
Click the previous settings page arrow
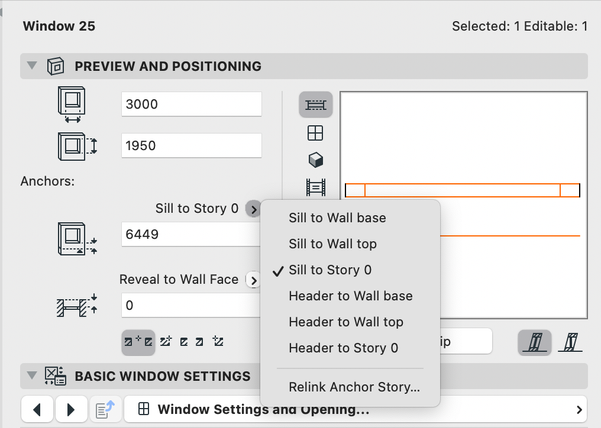[x=37, y=409]
